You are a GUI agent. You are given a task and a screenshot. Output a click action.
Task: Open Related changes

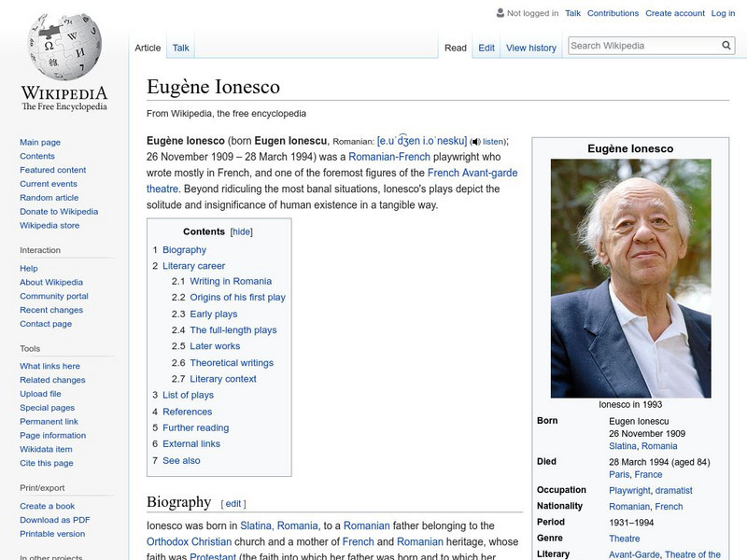(52, 380)
